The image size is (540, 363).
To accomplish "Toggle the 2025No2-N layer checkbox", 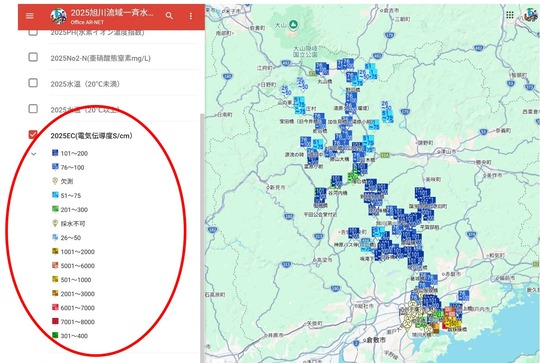I will [x=33, y=57].
